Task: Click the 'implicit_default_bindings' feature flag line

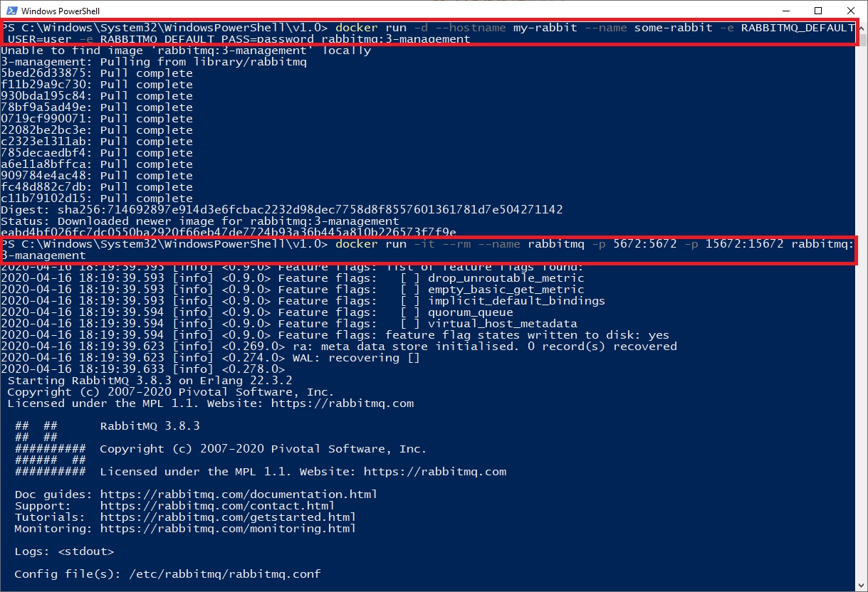Action: tap(303, 301)
